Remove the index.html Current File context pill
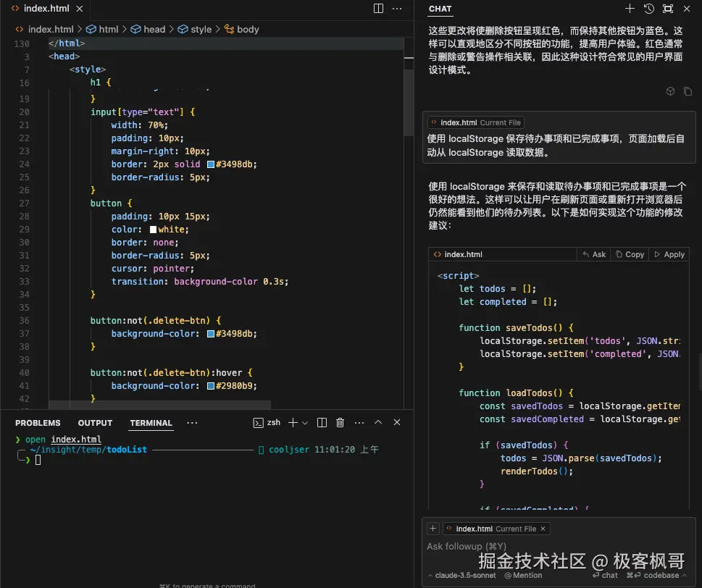This screenshot has width=702, height=588. tap(543, 529)
